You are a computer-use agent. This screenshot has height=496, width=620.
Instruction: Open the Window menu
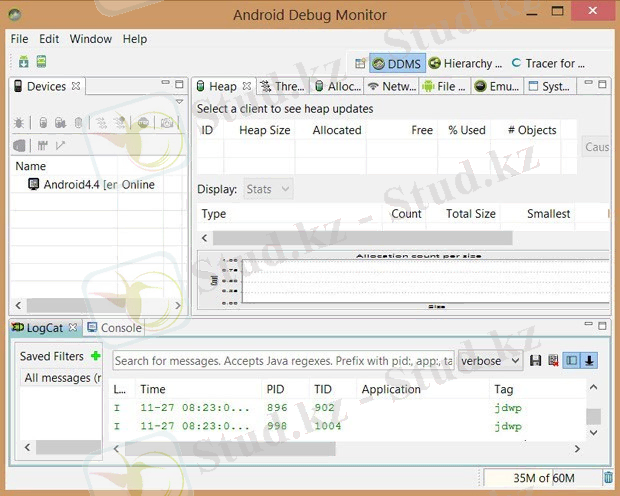click(90, 39)
